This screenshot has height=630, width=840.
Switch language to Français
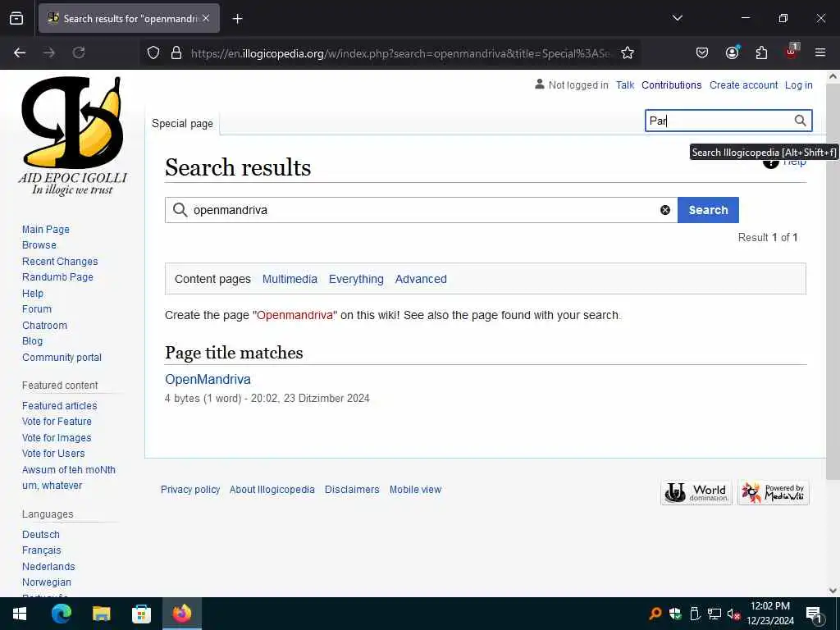41,550
